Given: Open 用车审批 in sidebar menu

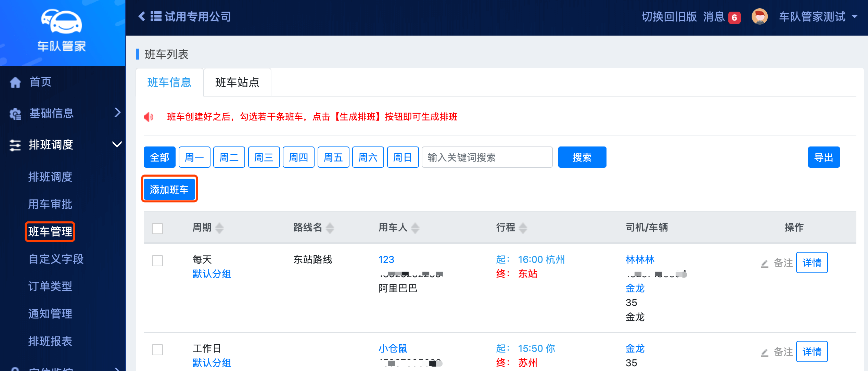Looking at the screenshot, I should pos(50,204).
